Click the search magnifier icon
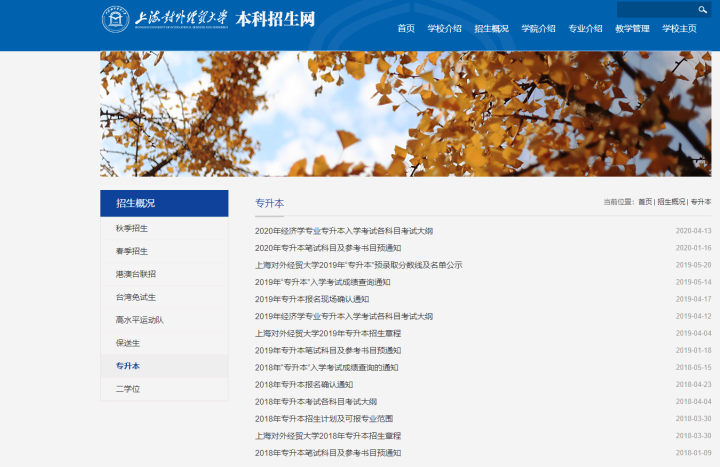Viewport: 720px width, 467px height. coord(703,10)
